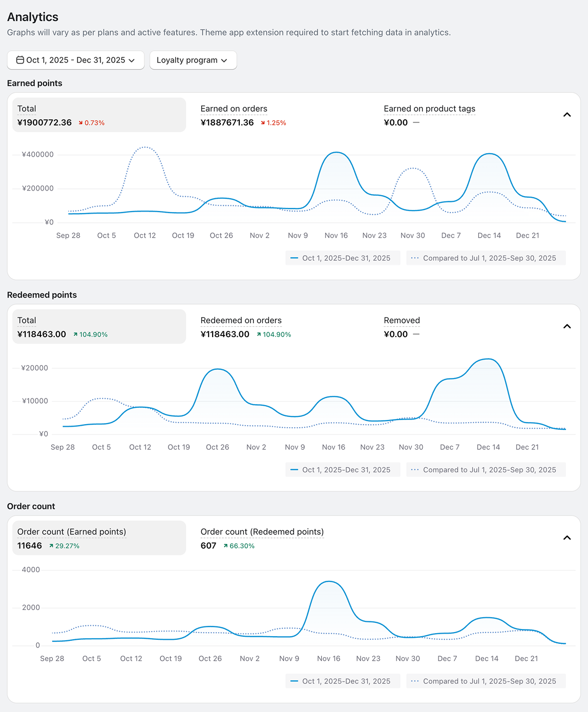Toggle comparison period legend in Order count chart

point(486,681)
